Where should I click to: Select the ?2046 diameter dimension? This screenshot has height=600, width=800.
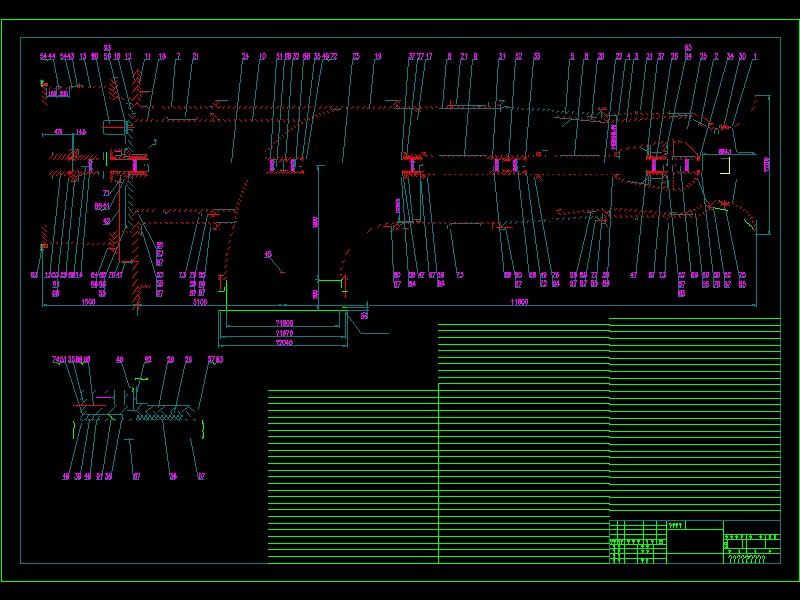[284, 343]
